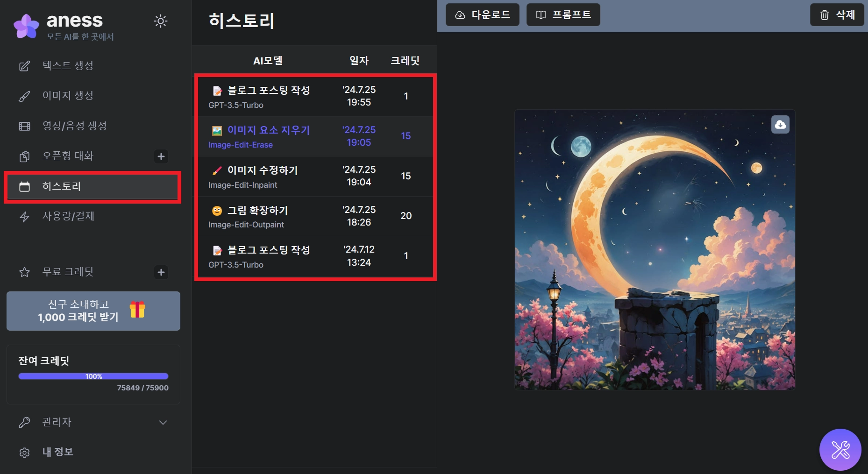Click the 잔여 크레딧 progress bar
The height and width of the screenshot is (474, 868).
(x=93, y=376)
